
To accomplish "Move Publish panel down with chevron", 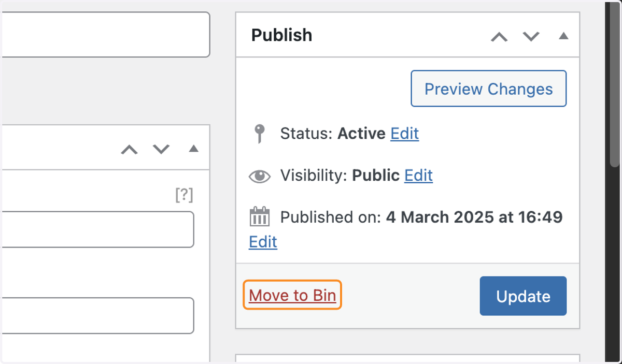I will point(531,37).
